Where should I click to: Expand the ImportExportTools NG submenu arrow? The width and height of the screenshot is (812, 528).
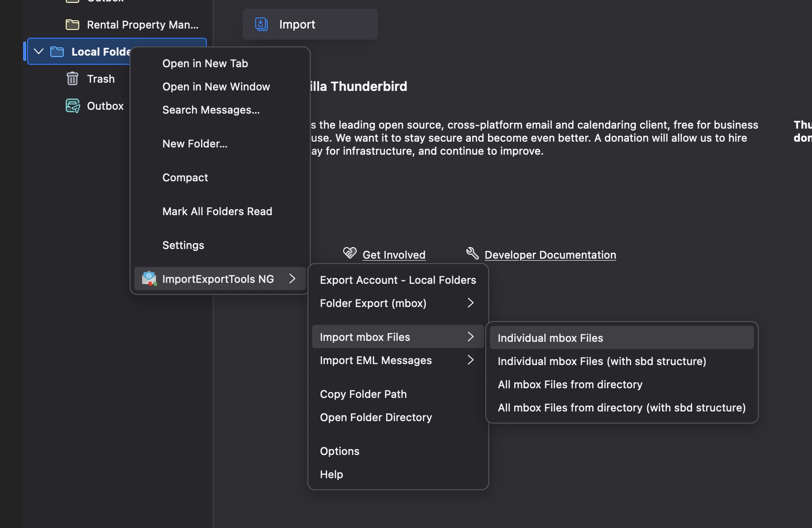[292, 279]
